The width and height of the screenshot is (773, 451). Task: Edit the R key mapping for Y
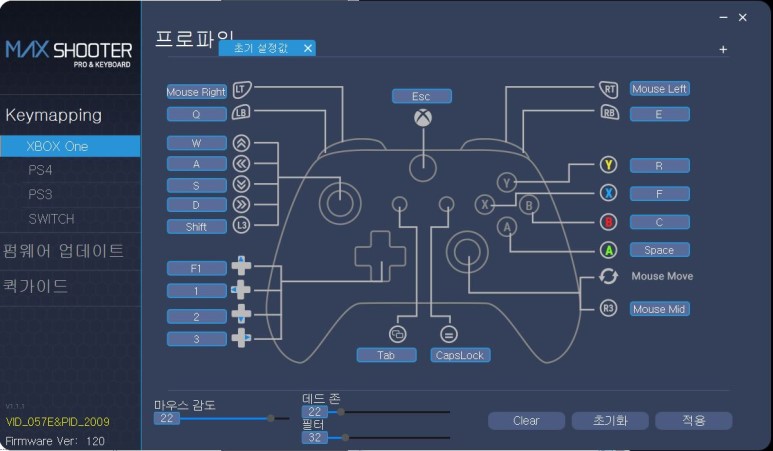pyautogui.click(x=660, y=166)
